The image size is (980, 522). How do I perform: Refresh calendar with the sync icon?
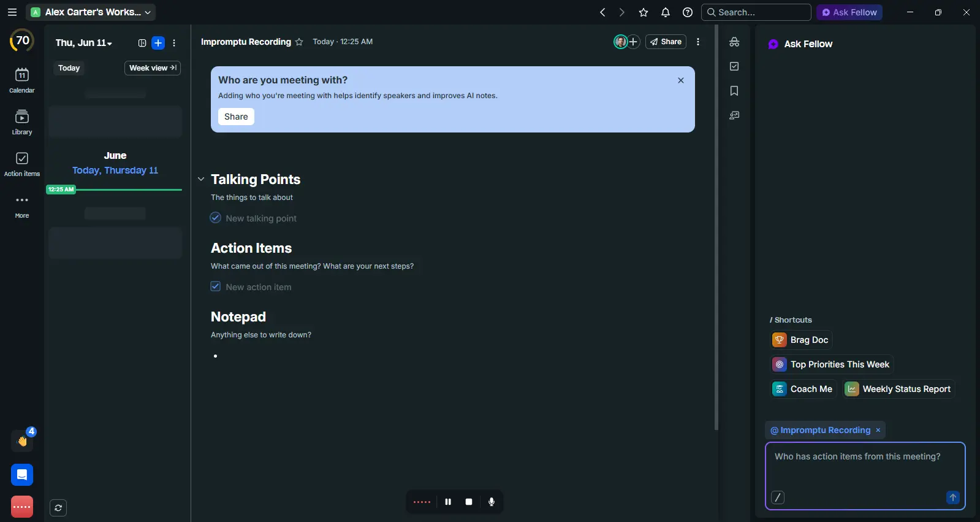pyautogui.click(x=58, y=508)
